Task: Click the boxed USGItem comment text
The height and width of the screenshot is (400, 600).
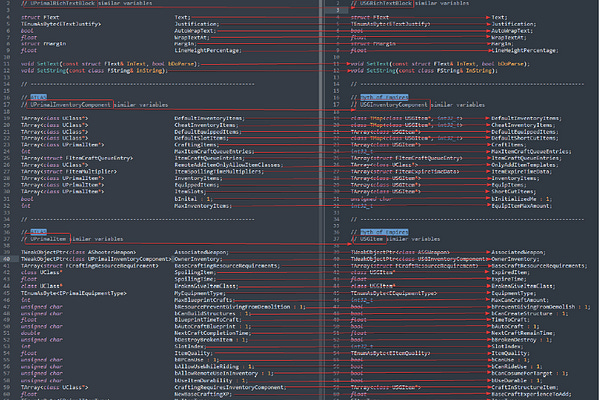Action: [372, 239]
